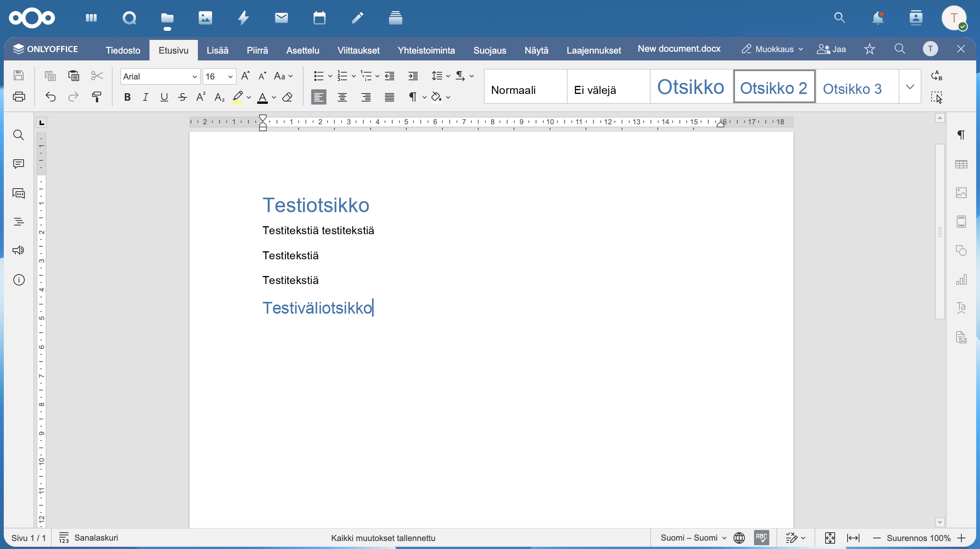Click the Replace icon in toolbar
Image resolution: width=980 pixels, height=549 pixels.
[x=936, y=76]
